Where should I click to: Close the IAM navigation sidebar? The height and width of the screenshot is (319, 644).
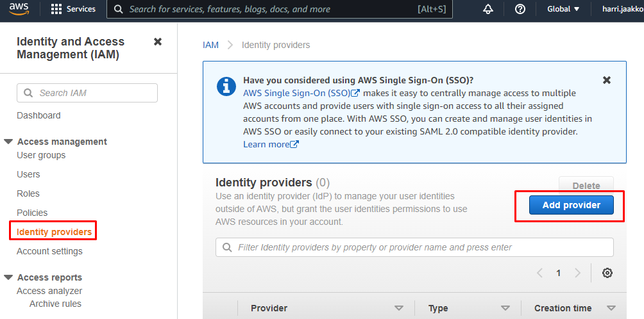tap(158, 42)
